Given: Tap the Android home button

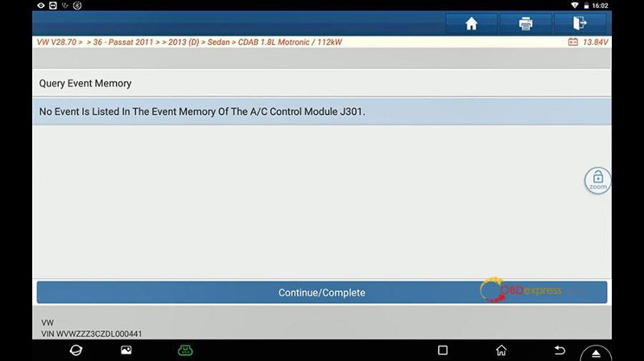Looking at the screenshot, I should (x=501, y=350).
